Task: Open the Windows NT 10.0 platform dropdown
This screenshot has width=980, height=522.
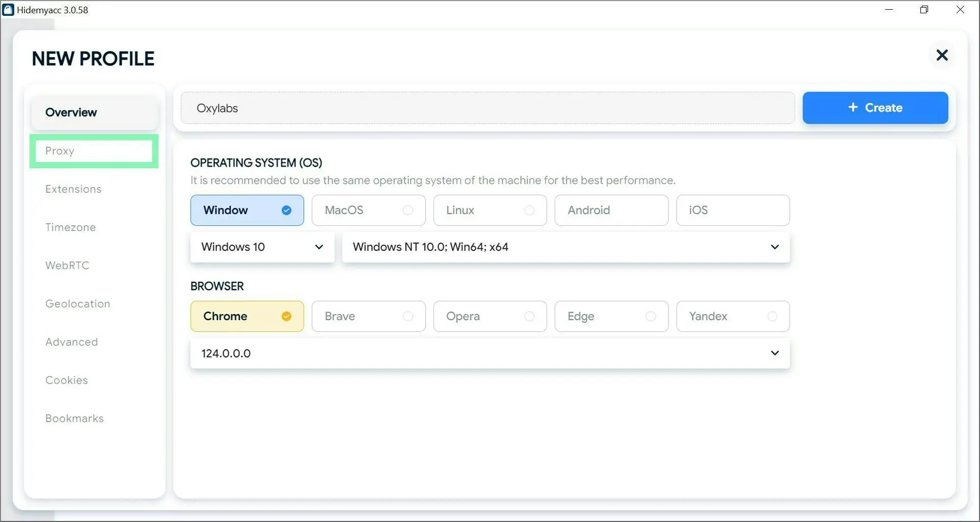Action: point(566,247)
